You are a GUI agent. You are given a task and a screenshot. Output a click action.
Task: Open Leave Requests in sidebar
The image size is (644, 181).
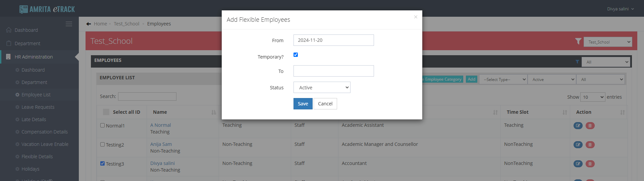coord(38,107)
